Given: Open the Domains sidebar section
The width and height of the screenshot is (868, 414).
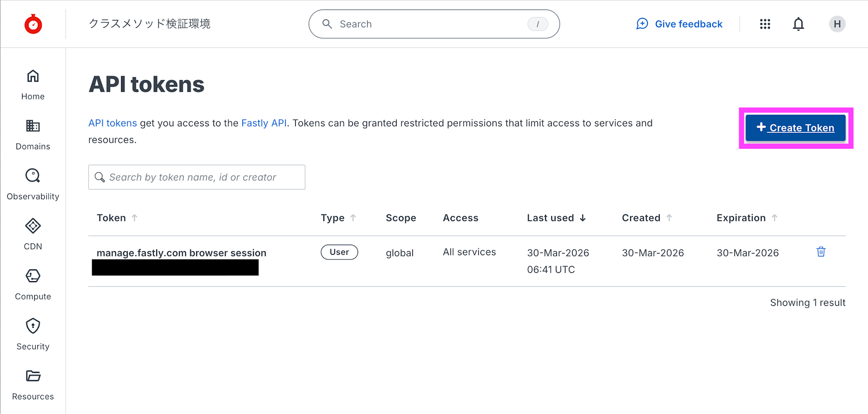Looking at the screenshot, I should coord(33,135).
